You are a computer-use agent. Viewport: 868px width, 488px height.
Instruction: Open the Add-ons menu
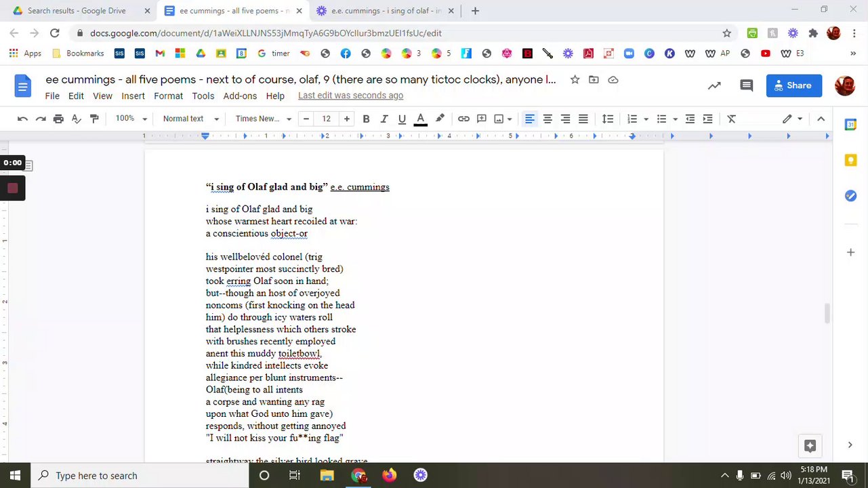point(240,96)
